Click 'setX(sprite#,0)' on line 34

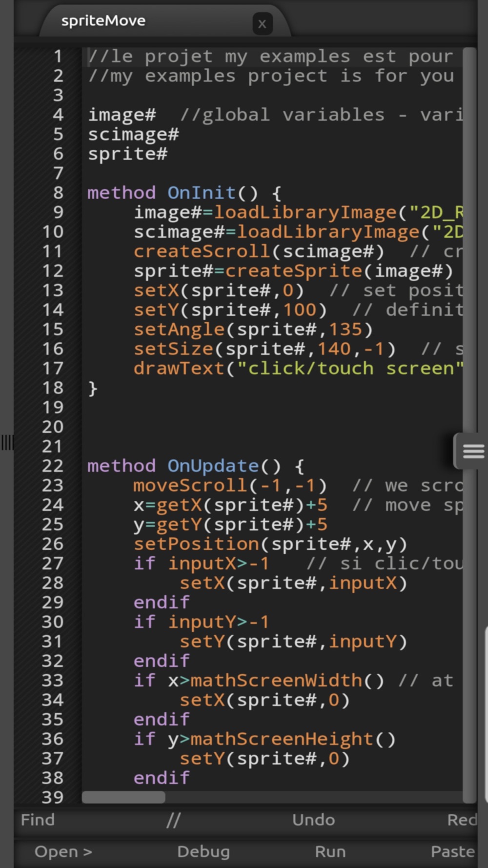264,701
